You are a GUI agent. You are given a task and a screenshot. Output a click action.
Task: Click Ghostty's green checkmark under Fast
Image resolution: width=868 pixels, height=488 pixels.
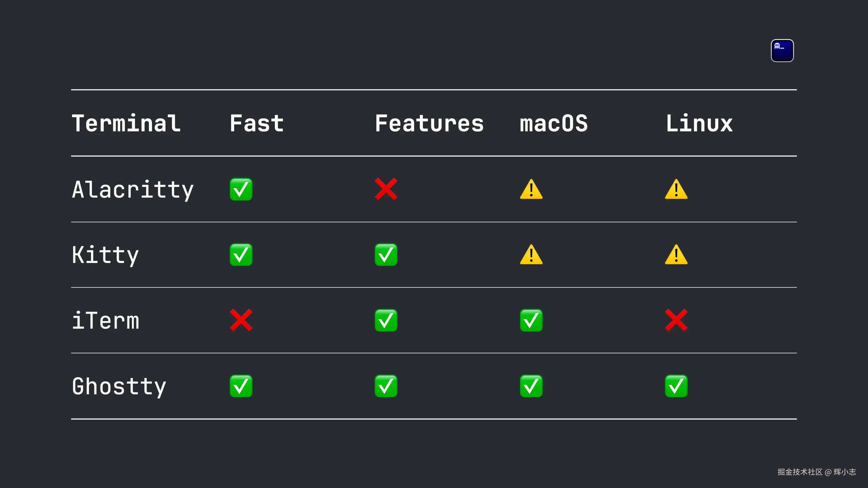pos(241,386)
